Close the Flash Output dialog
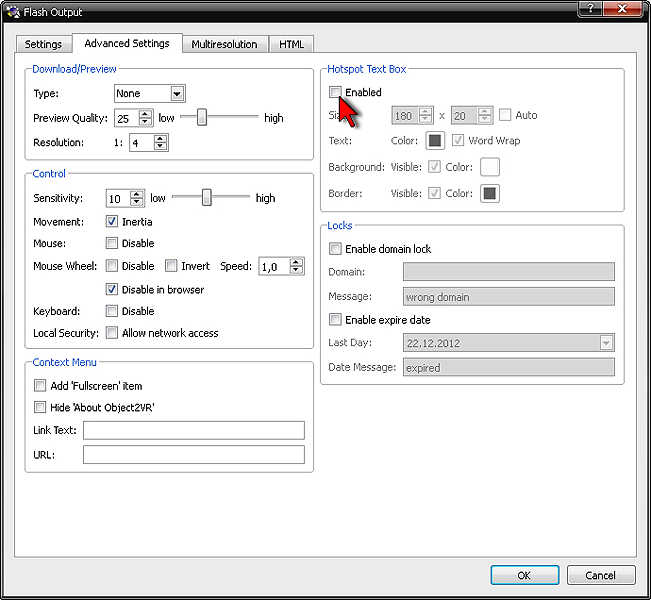 pyautogui.click(x=622, y=9)
